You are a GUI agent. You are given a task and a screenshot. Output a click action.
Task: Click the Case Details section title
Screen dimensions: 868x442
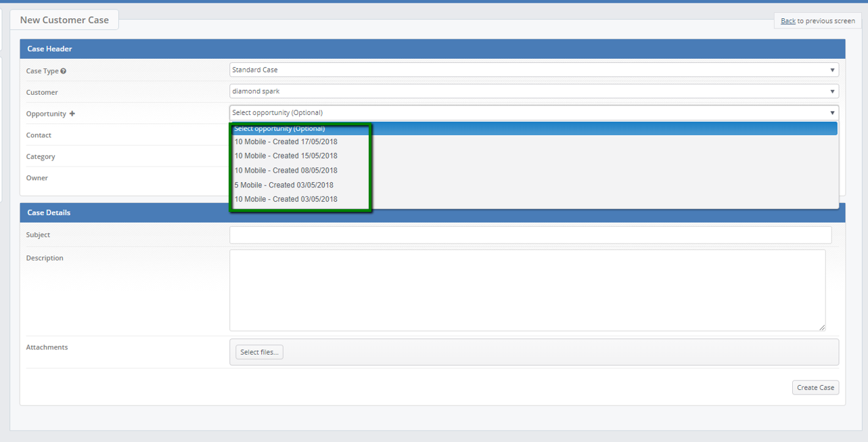pos(49,213)
